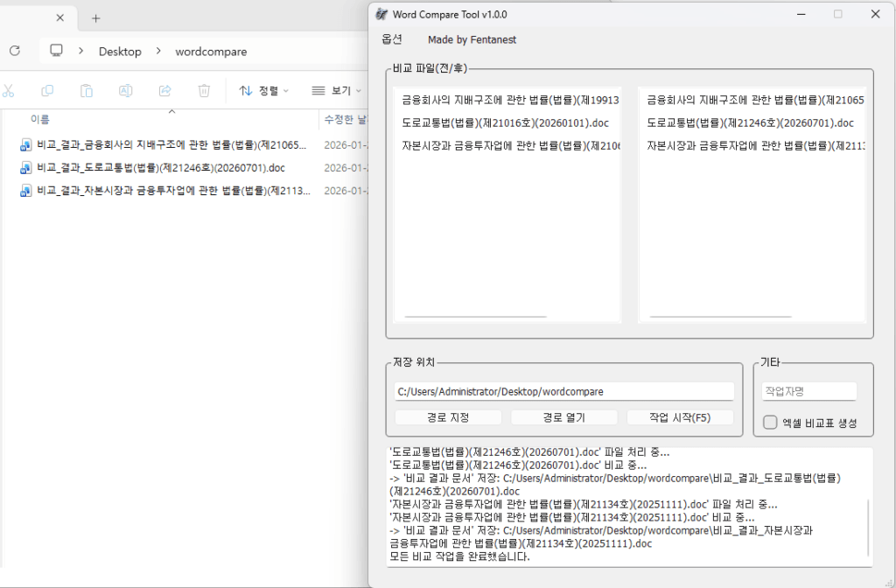Screen dimensions: 896x588
Task: Open the 옵션 menu in Word Compare Tool
Action: coord(391,39)
